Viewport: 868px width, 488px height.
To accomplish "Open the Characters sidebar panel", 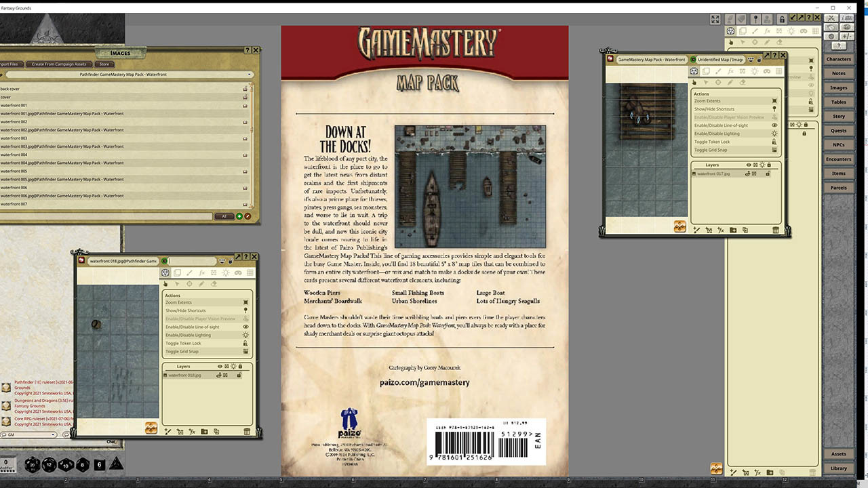I will tap(839, 59).
